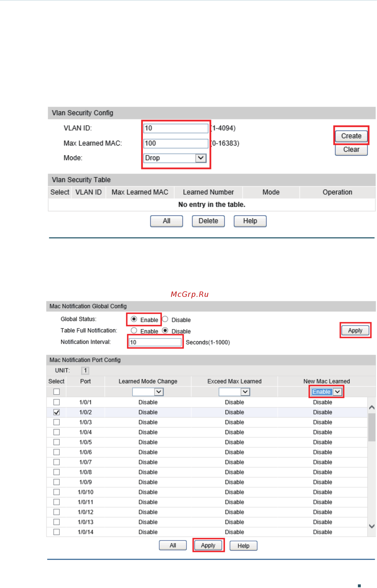Click the port table scrollbar thumb

point(372,427)
